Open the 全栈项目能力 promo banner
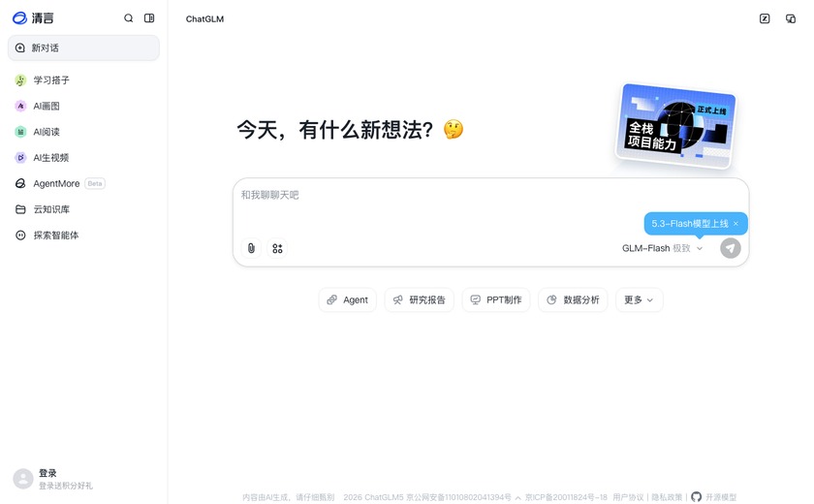This screenshot has height=504, width=814. click(675, 126)
